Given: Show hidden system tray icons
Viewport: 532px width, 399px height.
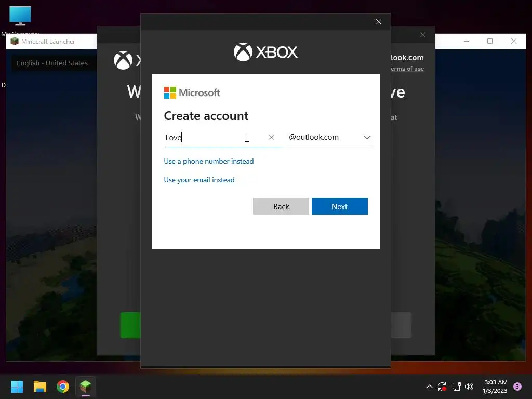Looking at the screenshot, I should pos(430,387).
